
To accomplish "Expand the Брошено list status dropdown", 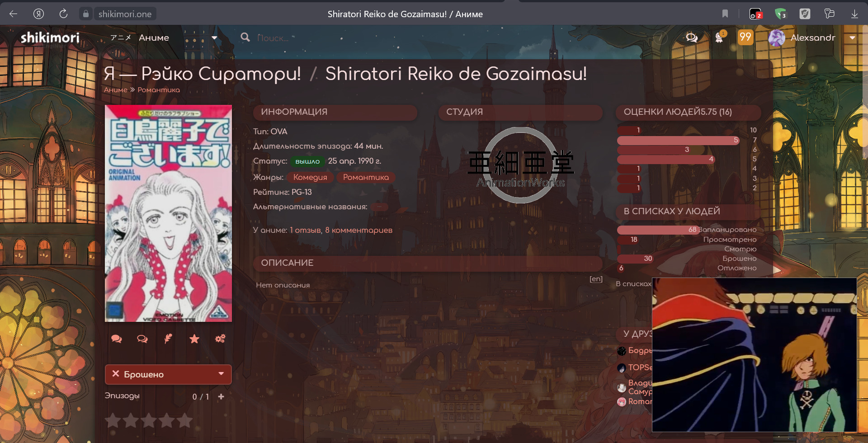I will point(221,374).
